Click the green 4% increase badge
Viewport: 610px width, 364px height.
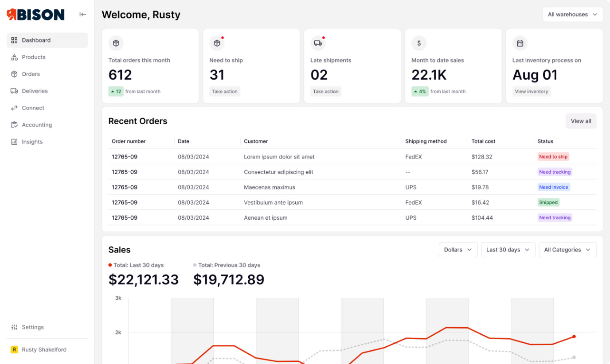[420, 92]
